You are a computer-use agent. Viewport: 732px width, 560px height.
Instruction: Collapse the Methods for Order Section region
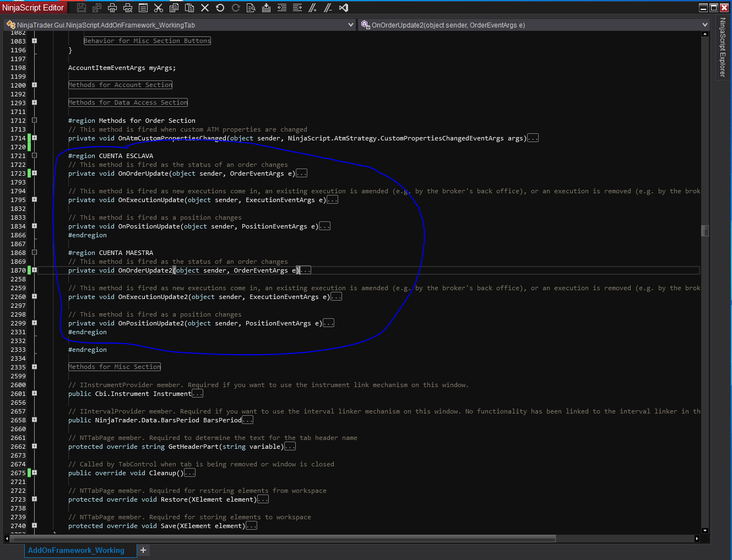pos(34,120)
